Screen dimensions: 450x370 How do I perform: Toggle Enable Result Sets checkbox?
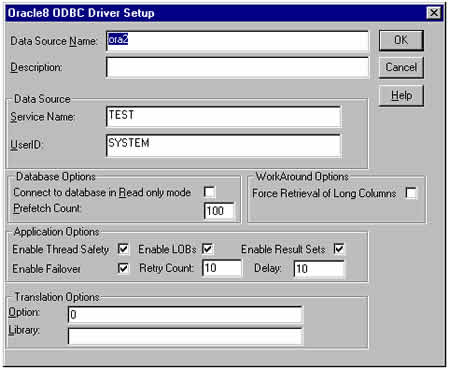[x=339, y=249]
